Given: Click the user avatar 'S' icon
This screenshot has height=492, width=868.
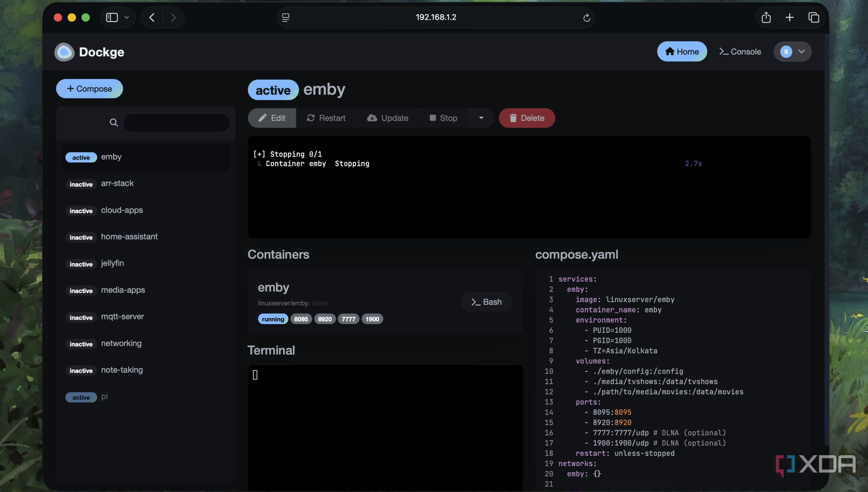Looking at the screenshot, I should (x=786, y=52).
